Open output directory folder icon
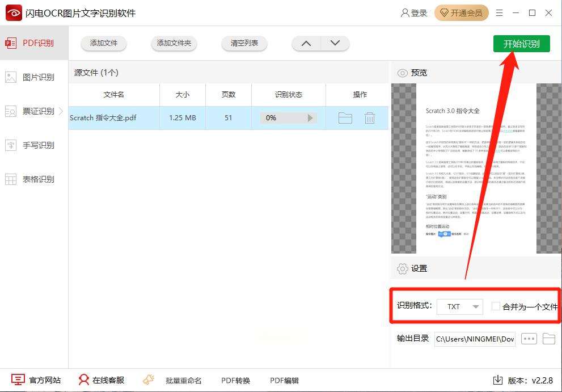Screen dimensions: 562x392 click(x=548, y=339)
